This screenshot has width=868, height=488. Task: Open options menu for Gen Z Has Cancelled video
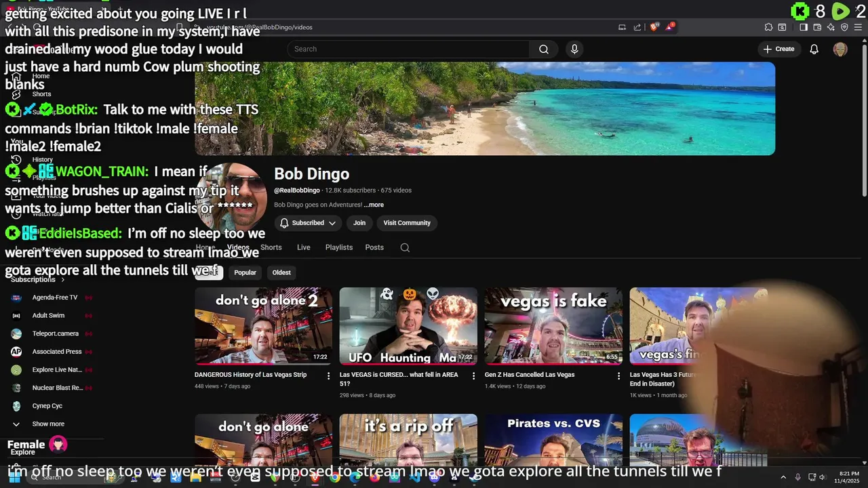pos(618,375)
